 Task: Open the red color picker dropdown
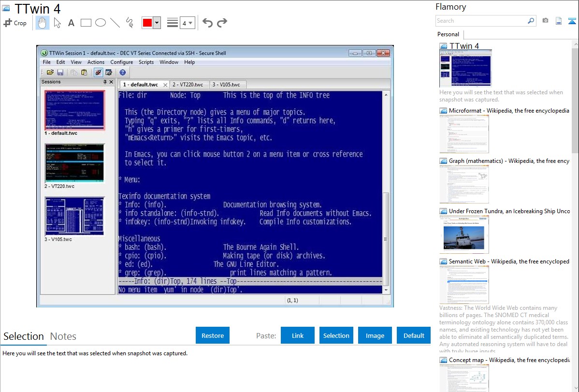(x=157, y=23)
